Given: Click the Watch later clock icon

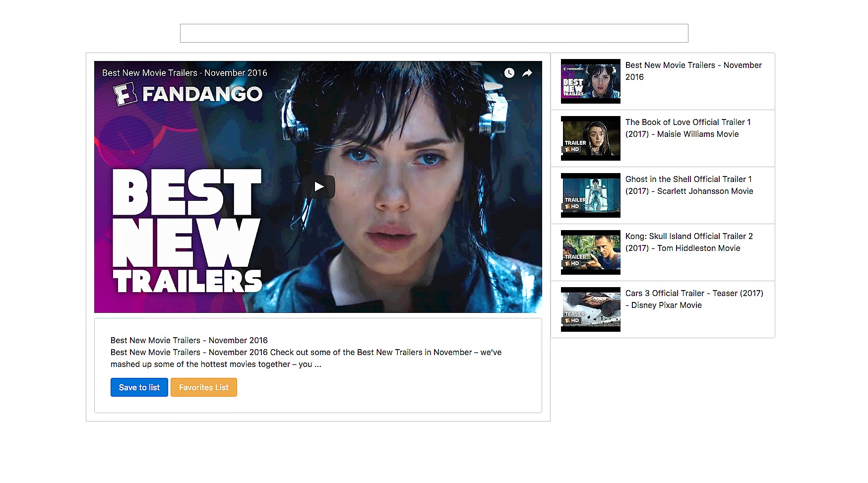Looking at the screenshot, I should click(x=509, y=73).
